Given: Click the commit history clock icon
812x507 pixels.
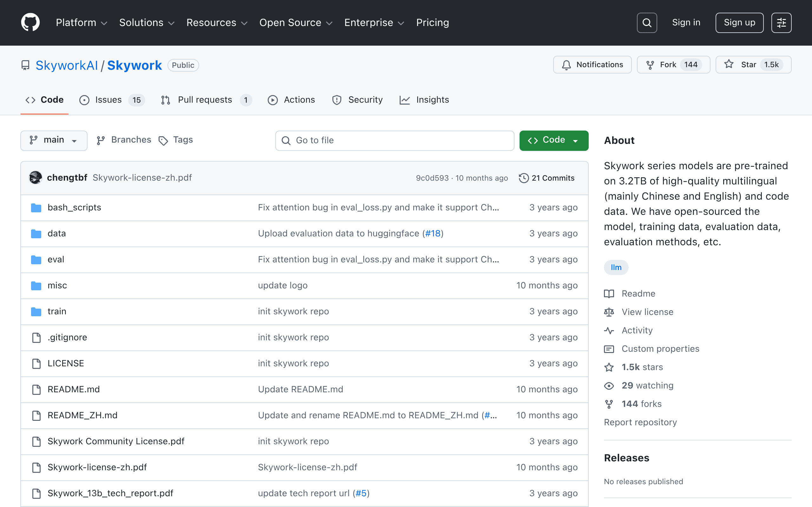Looking at the screenshot, I should coord(523,178).
